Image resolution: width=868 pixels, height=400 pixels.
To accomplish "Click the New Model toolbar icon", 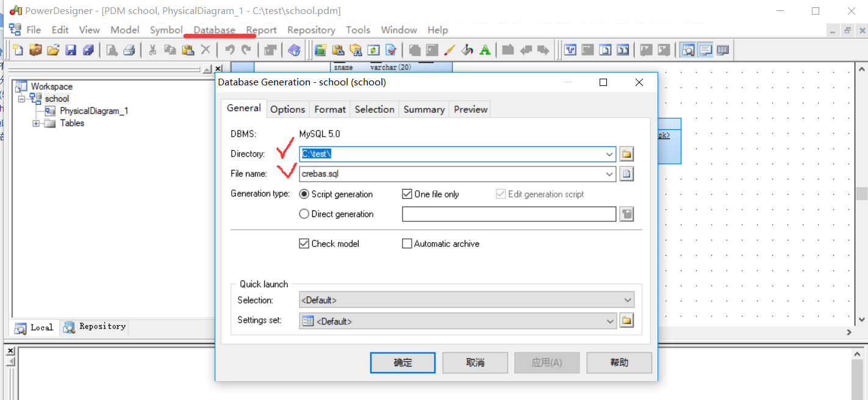I will click(x=18, y=50).
